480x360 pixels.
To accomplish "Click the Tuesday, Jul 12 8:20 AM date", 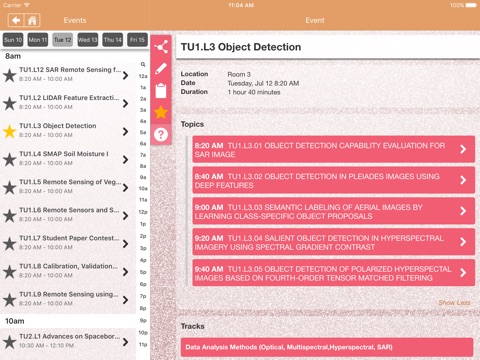I will pos(263,83).
